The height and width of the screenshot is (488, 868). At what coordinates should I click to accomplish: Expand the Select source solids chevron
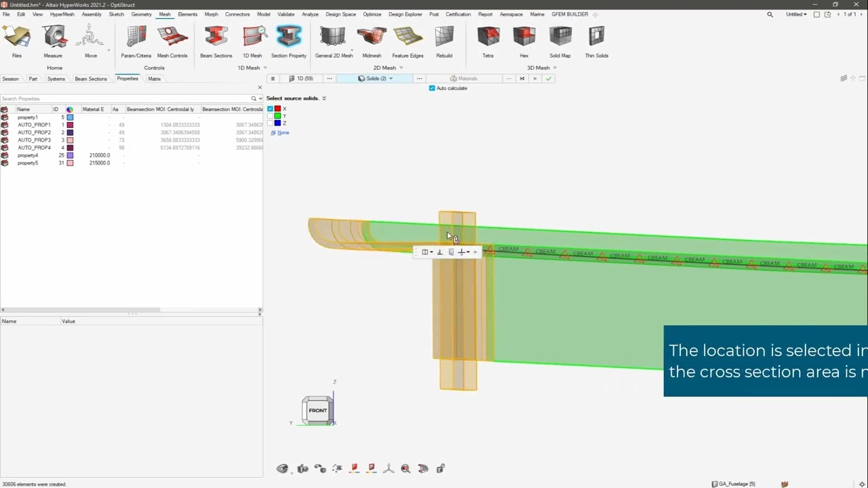pyautogui.click(x=324, y=98)
